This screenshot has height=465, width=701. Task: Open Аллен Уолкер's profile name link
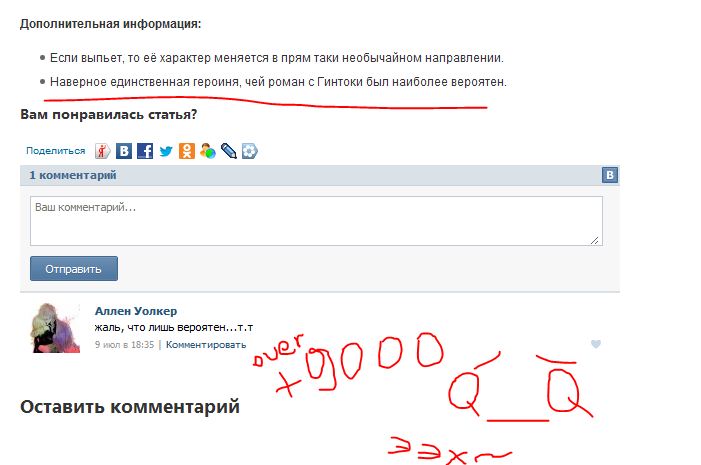tap(136, 311)
